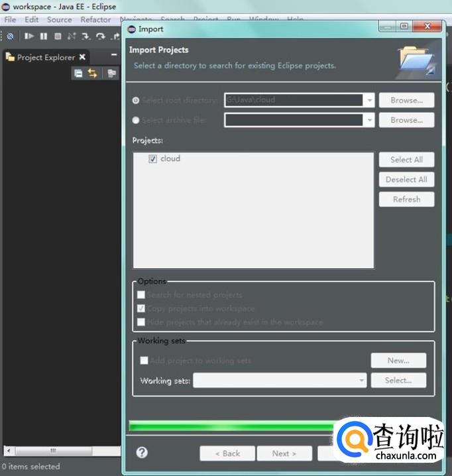Viewport: 452px width, 476px height.
Task: Click the < Back button
Action: (227, 453)
